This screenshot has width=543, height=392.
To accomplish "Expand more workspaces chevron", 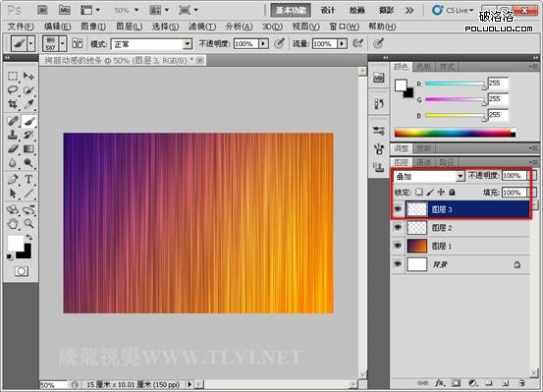I will click(409, 11).
